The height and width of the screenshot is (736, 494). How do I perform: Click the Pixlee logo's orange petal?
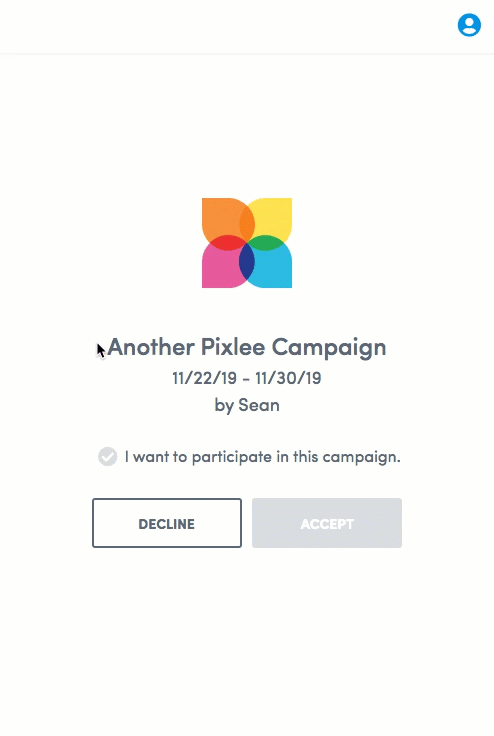click(220, 217)
